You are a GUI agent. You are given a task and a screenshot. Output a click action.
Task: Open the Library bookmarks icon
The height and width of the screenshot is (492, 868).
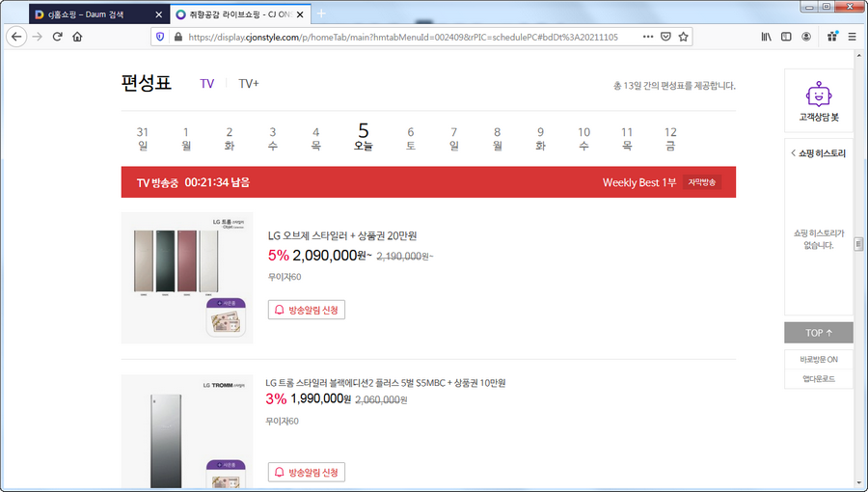pyautogui.click(x=766, y=37)
